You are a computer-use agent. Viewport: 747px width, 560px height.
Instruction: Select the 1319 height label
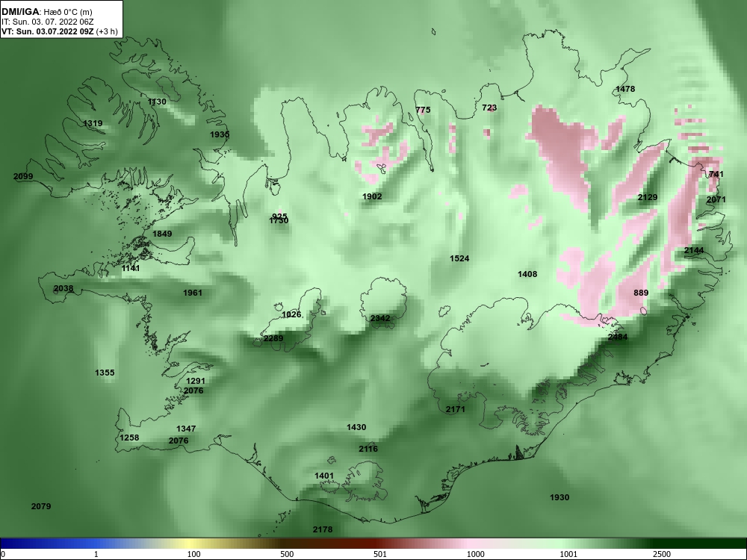pos(93,123)
